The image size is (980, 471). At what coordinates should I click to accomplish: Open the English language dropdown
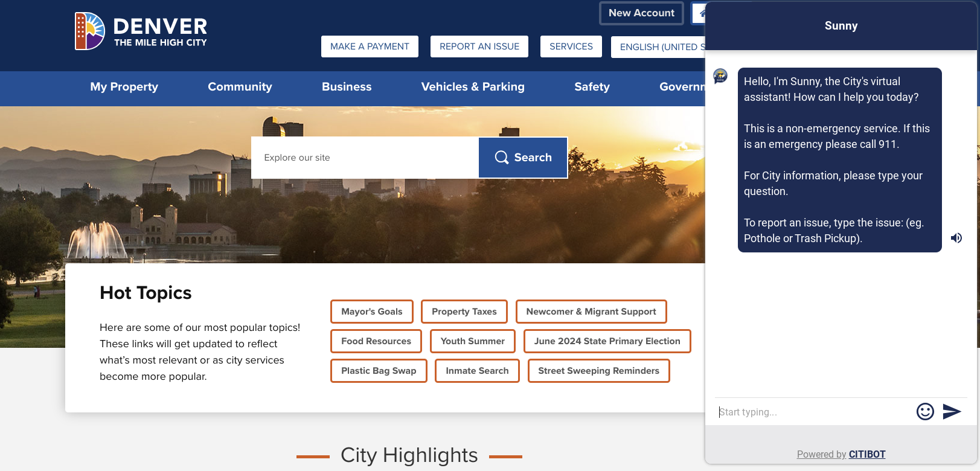(658, 47)
